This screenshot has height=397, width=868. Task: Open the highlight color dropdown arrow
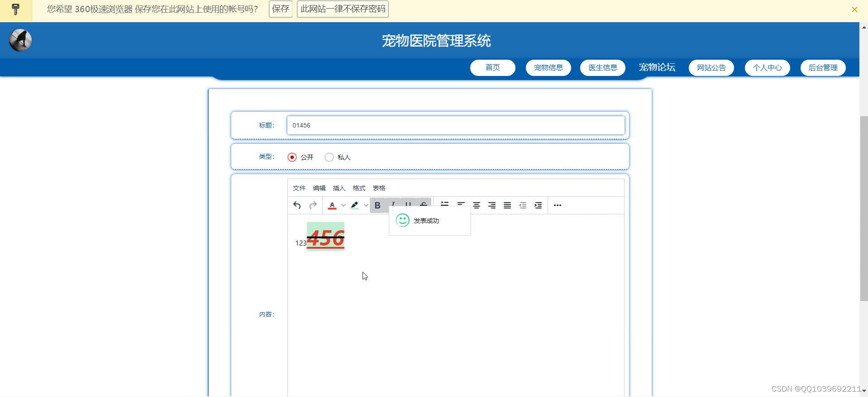tap(366, 205)
